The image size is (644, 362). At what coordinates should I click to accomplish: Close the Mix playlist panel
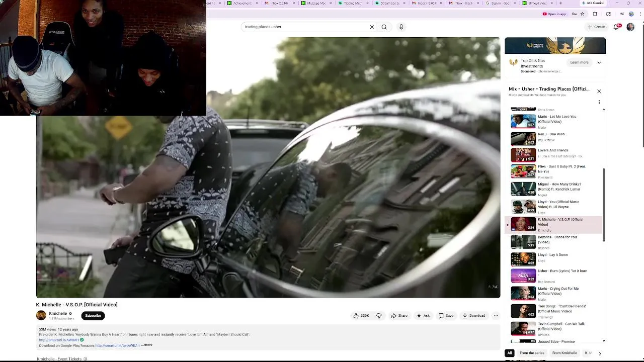click(599, 91)
